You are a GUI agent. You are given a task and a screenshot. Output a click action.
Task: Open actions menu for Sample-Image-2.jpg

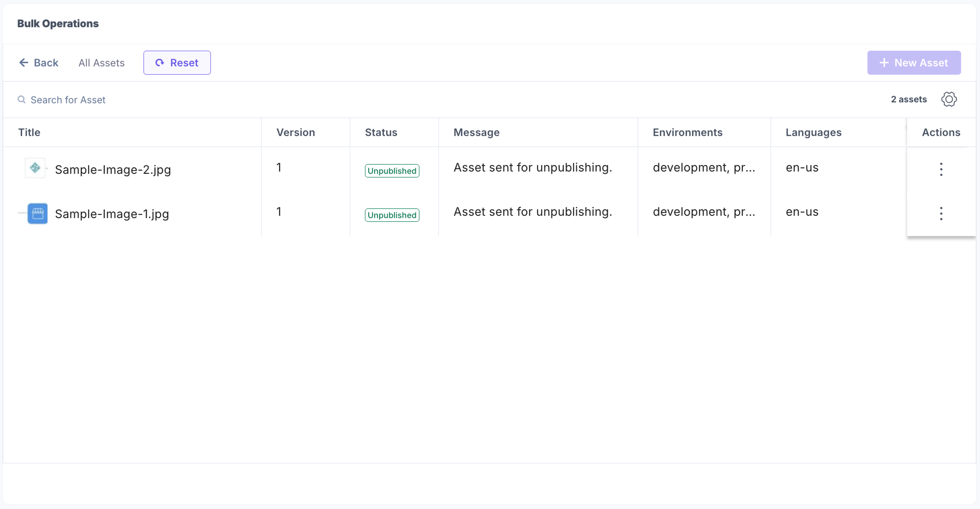pos(941,169)
